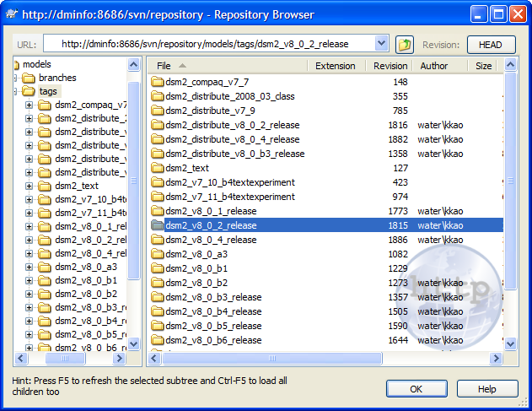
Task: Click folder icon of dsm2_v8_0_b1 in file list
Action: pyautogui.click(x=158, y=268)
